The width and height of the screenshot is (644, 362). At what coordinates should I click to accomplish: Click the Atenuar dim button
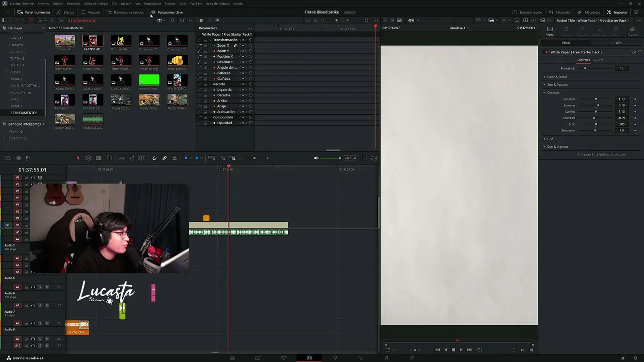[350, 158]
